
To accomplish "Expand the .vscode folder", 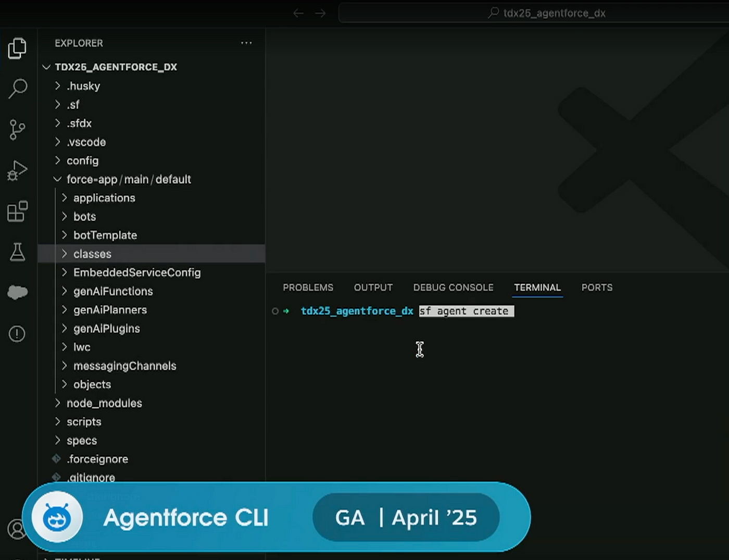I will [58, 142].
